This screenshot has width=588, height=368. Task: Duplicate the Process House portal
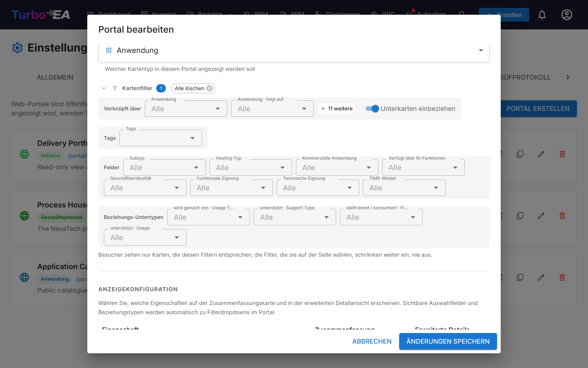[x=520, y=216]
